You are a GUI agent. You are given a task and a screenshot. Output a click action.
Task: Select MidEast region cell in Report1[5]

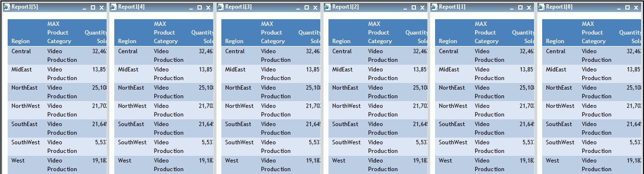point(22,70)
